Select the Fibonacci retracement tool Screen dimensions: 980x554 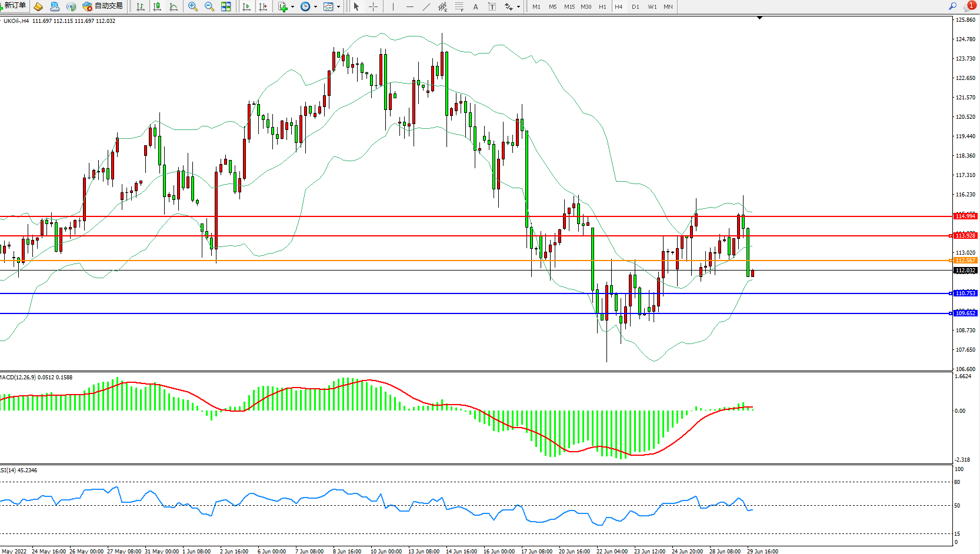459,6
